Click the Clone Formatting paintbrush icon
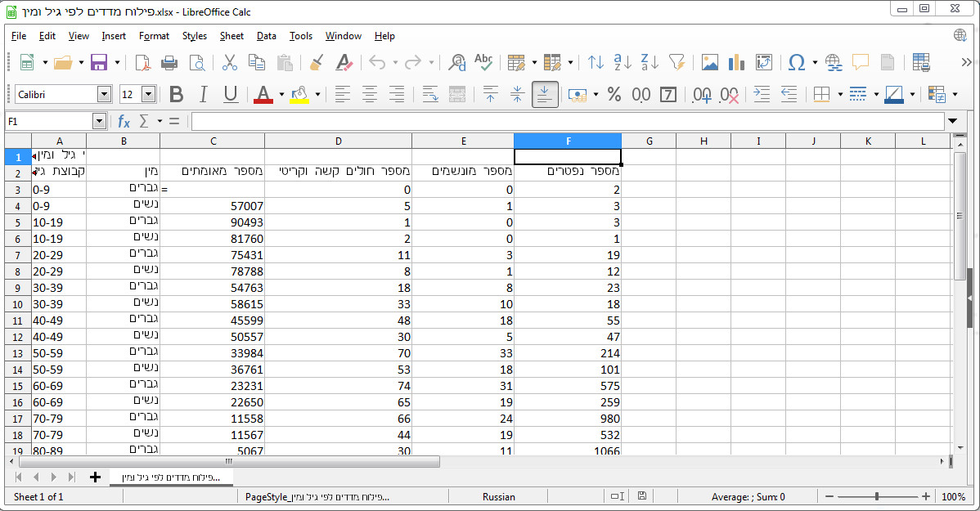 pos(317,62)
